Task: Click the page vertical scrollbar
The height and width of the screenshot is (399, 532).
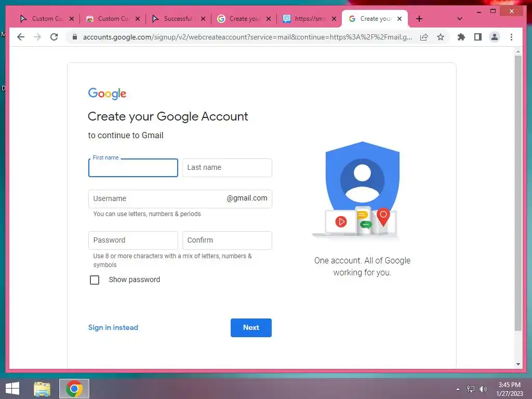Action: (x=518, y=193)
